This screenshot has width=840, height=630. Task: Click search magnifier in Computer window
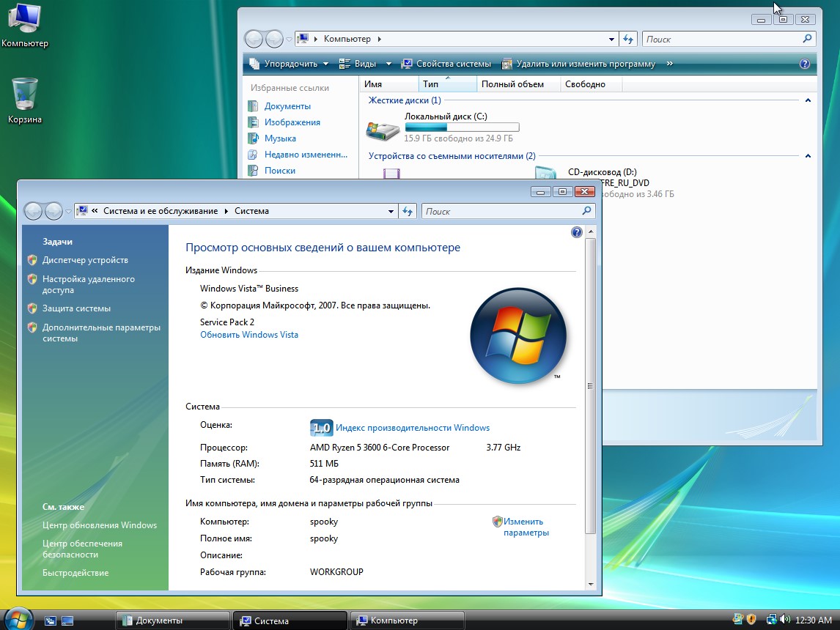tap(807, 39)
